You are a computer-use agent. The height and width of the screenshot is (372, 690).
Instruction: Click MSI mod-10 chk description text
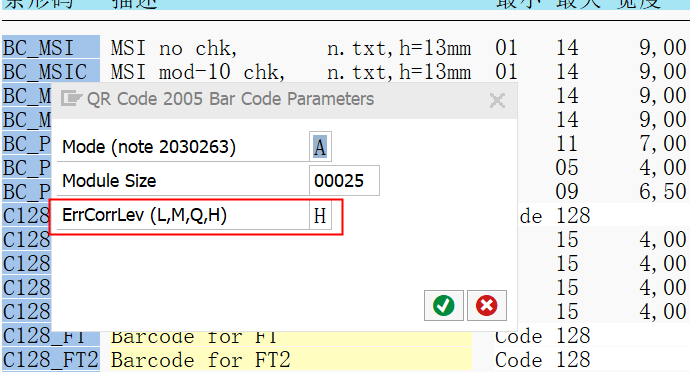[198, 72]
